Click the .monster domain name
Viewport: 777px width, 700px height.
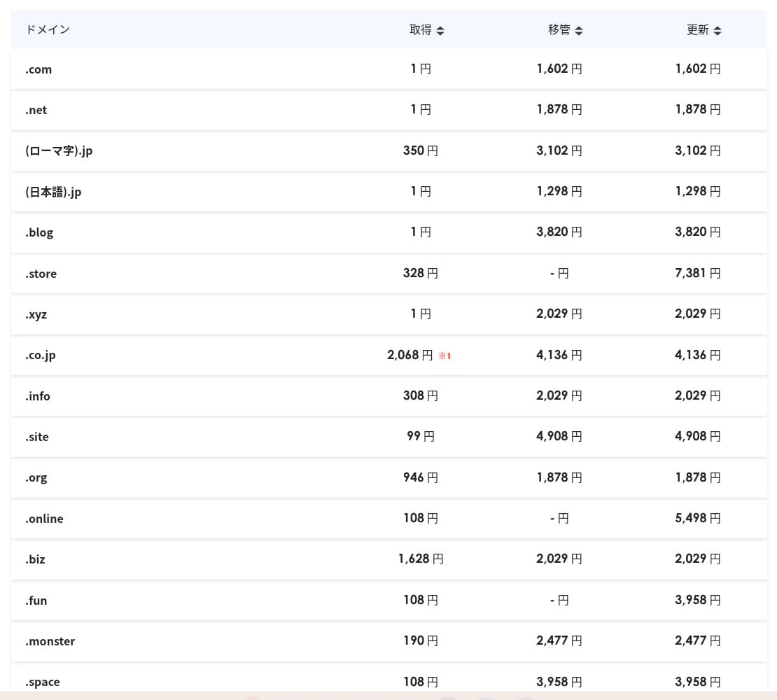[x=50, y=641]
